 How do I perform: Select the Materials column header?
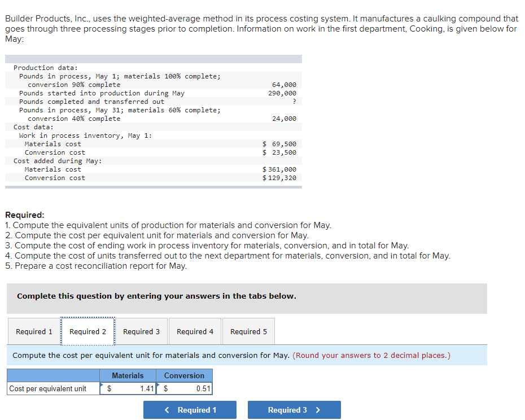click(128, 375)
